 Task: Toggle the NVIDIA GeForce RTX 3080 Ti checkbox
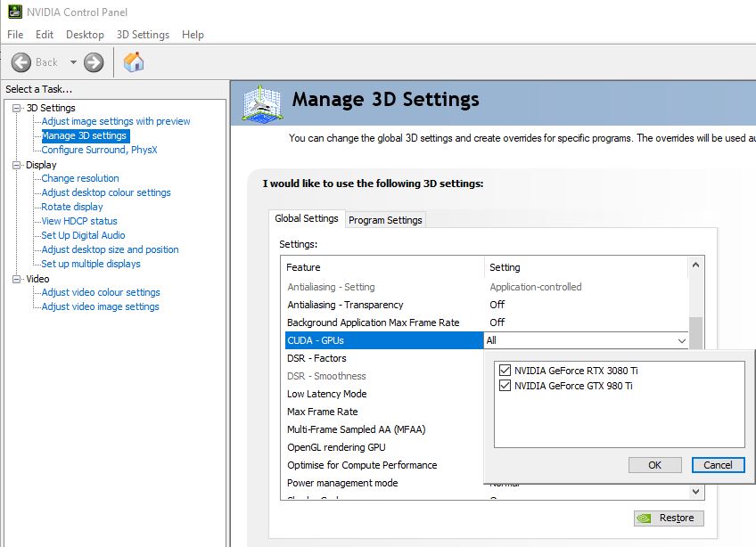[x=505, y=371]
